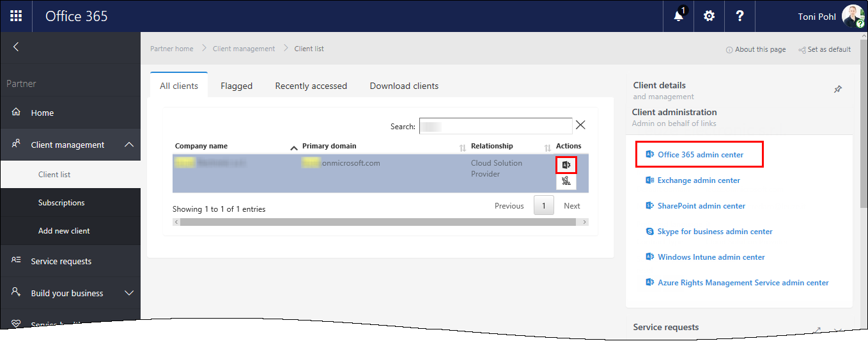Screen dimensions: 868x341
Task: Open Office 365 admin action icon in row
Action: [566, 165]
